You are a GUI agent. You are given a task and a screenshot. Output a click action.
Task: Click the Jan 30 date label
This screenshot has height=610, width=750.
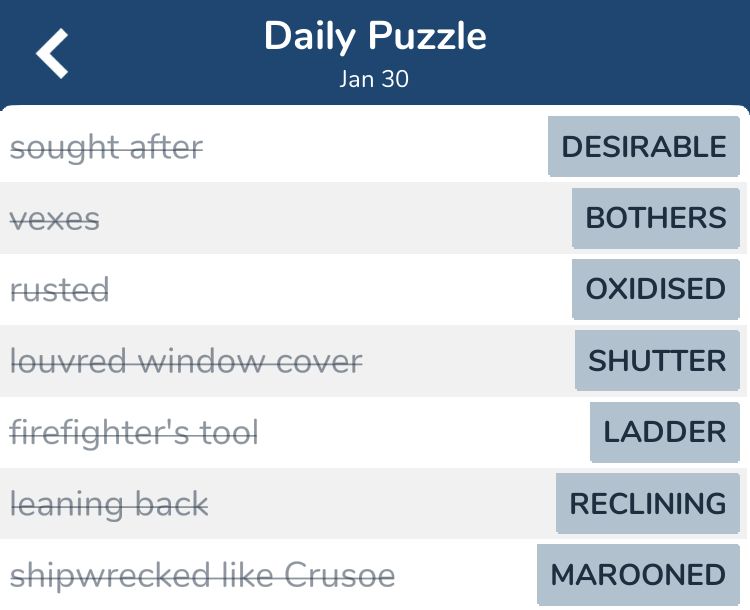pyautogui.click(x=374, y=79)
